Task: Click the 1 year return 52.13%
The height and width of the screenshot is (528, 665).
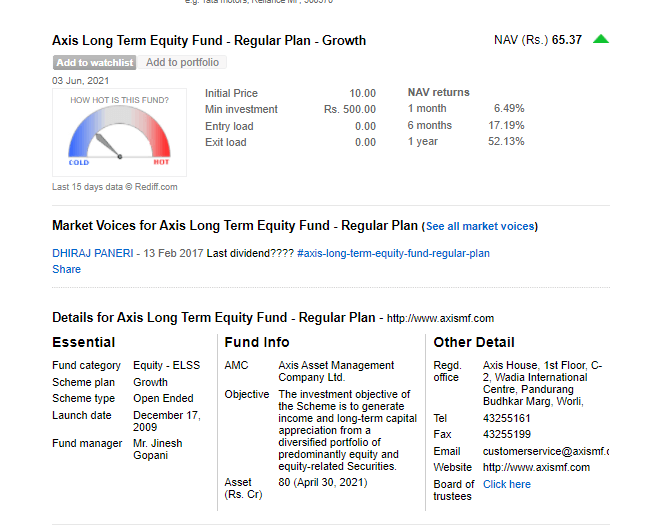Action: (x=506, y=141)
